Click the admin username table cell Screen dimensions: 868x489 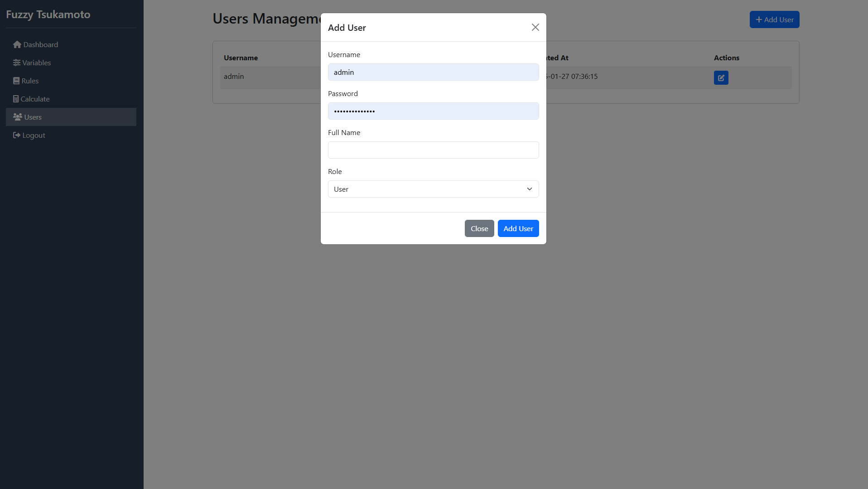[234, 76]
